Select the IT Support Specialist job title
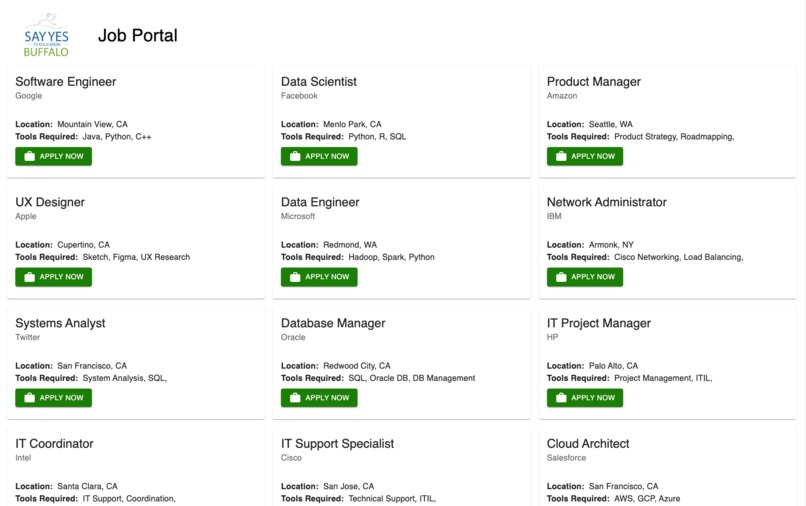This screenshot has height=506, width=806. pos(337,444)
